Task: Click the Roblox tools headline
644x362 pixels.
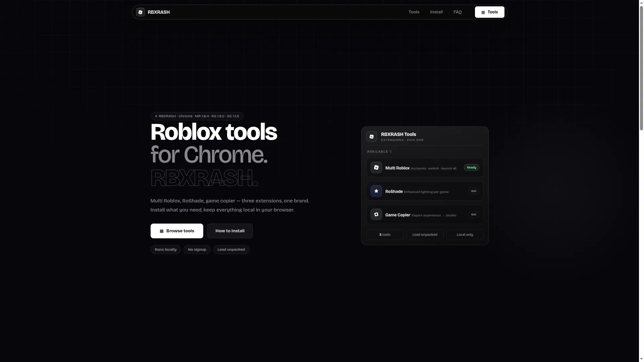Action: (213, 132)
